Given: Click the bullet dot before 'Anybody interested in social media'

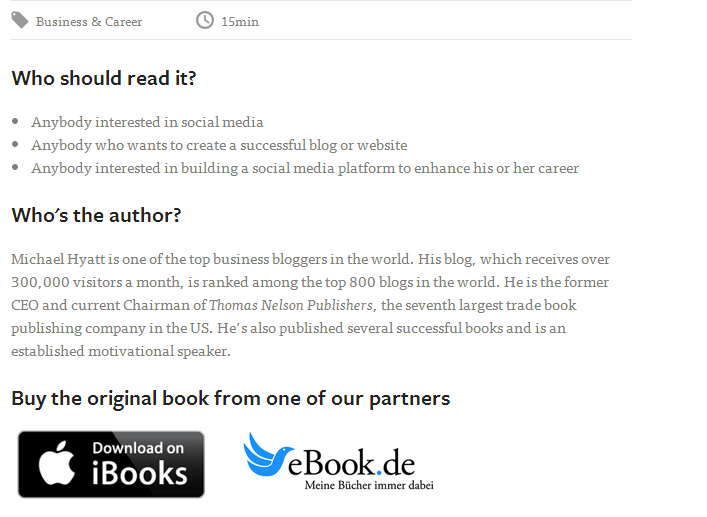Looking at the screenshot, I should [x=15, y=122].
